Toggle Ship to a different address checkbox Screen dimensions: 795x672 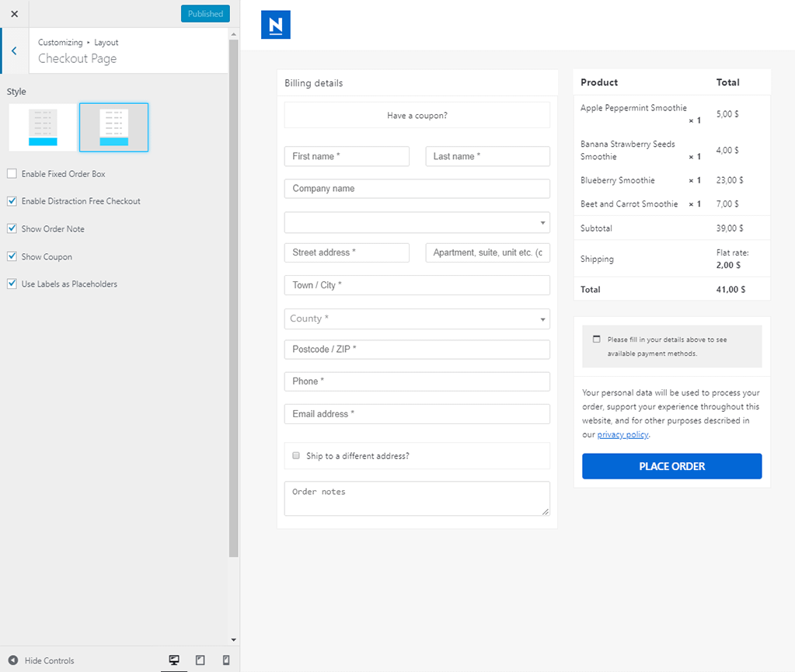tap(296, 456)
